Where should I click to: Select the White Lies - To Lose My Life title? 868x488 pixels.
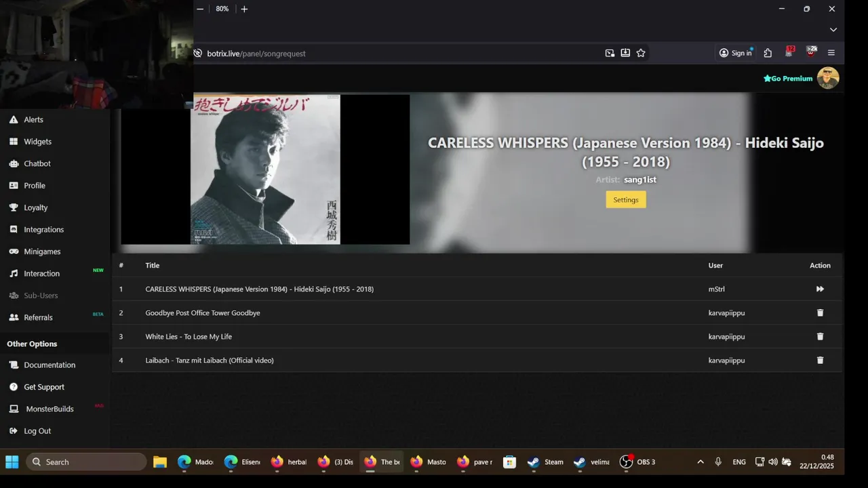pos(189,336)
